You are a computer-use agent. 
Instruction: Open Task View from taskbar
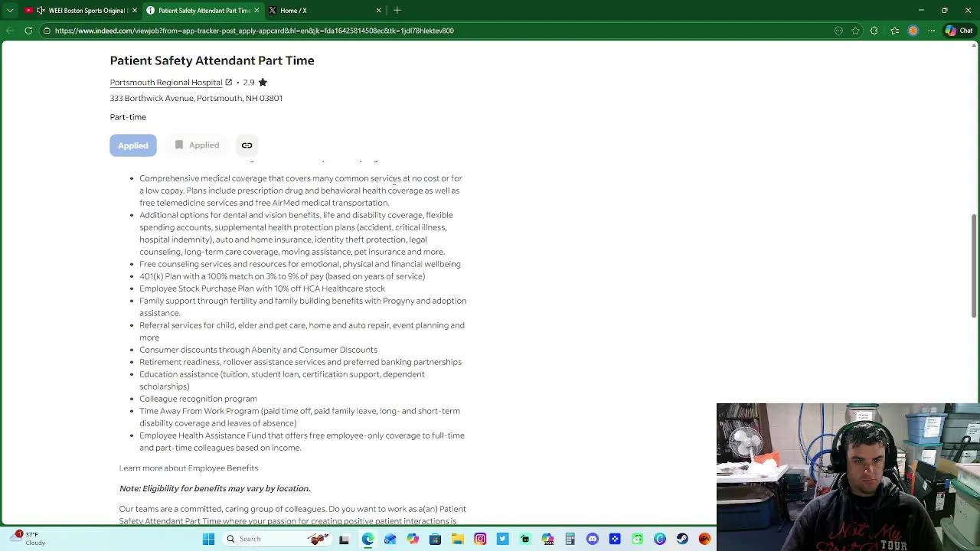pyautogui.click(x=344, y=539)
